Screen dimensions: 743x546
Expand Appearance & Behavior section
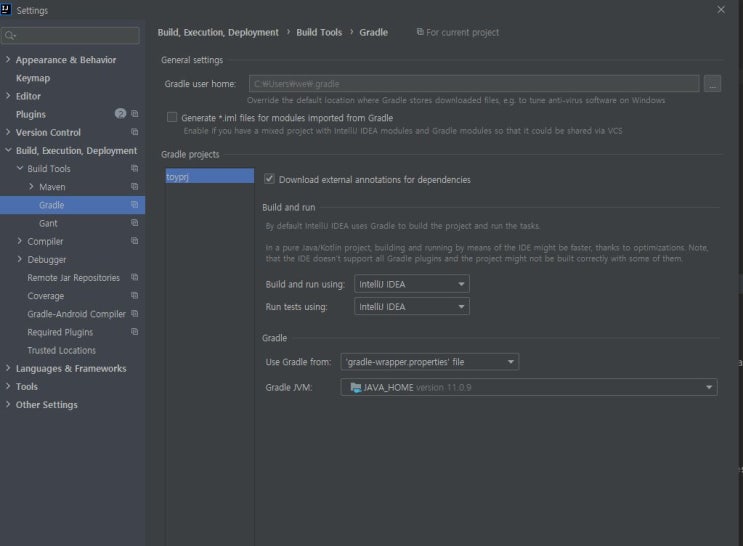(8, 60)
